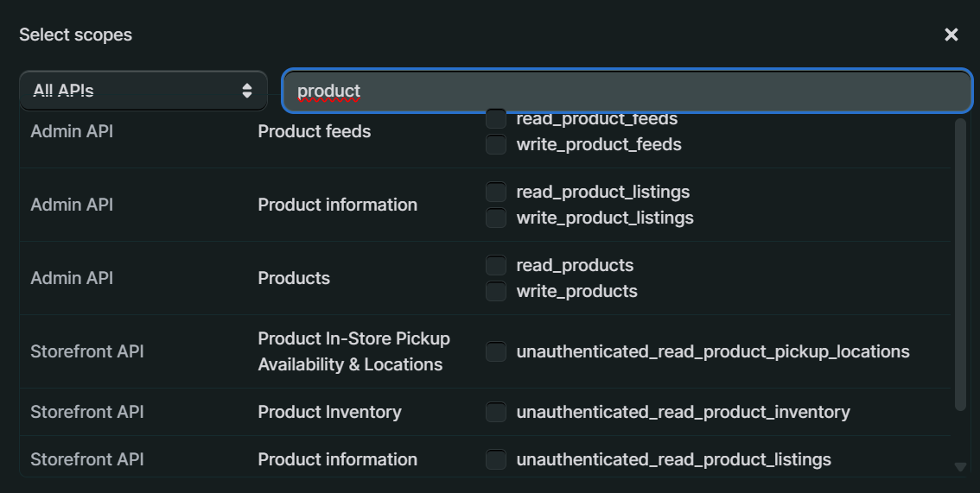This screenshot has width=980, height=493.
Task: Check unauthenticated_read_product_pickup_locations scope
Action: 496,352
